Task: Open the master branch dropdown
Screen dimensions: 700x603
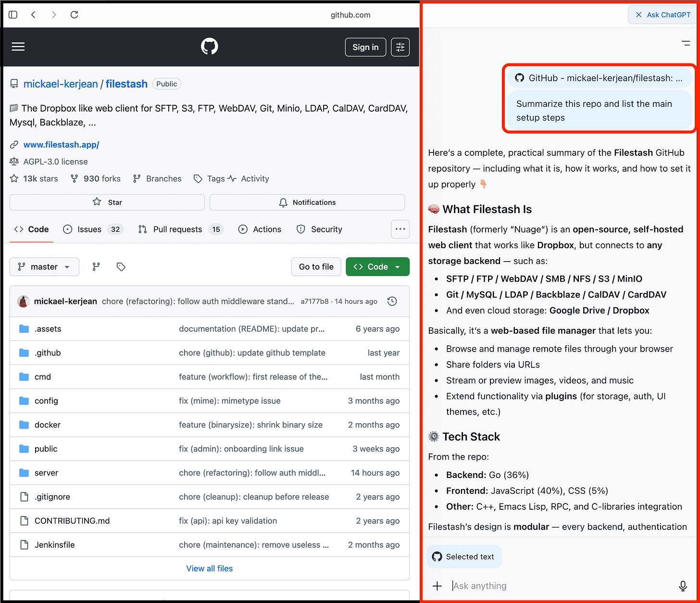Action: point(44,267)
